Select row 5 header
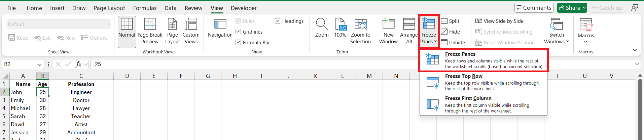 point(4,116)
